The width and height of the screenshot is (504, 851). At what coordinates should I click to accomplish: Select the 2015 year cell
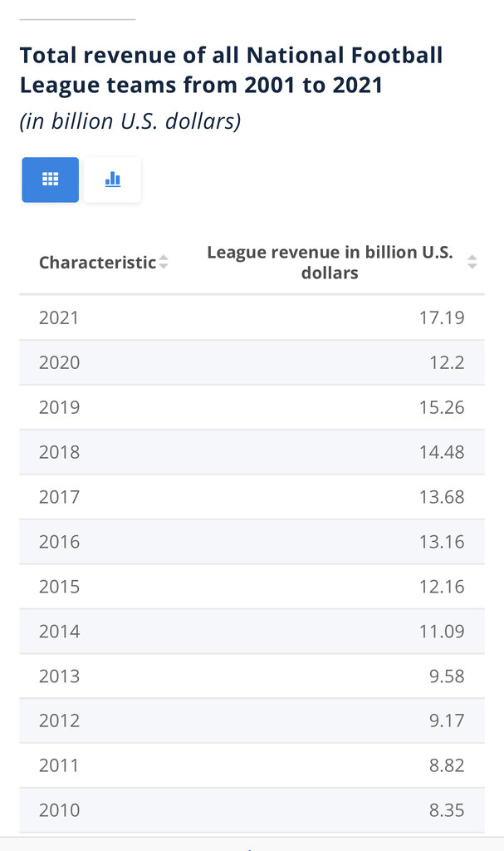59,587
